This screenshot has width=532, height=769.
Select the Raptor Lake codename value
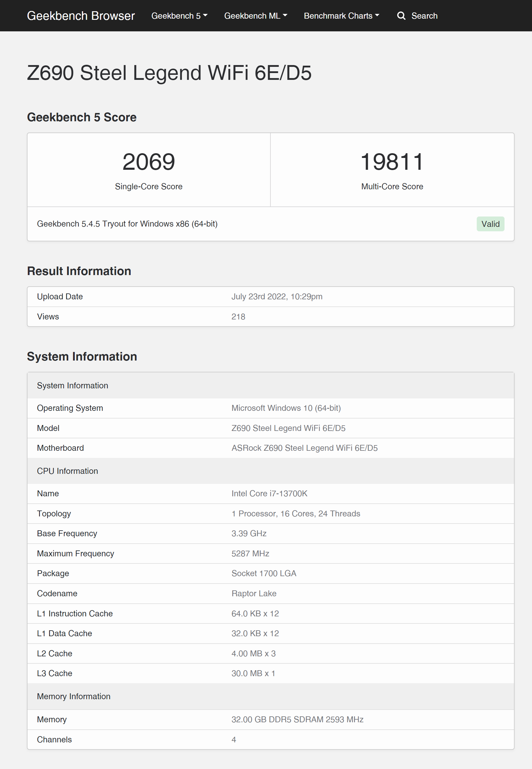click(x=254, y=593)
